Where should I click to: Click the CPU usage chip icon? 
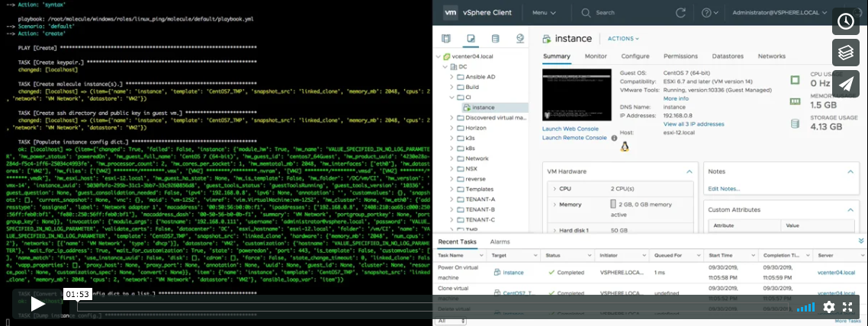(795, 80)
